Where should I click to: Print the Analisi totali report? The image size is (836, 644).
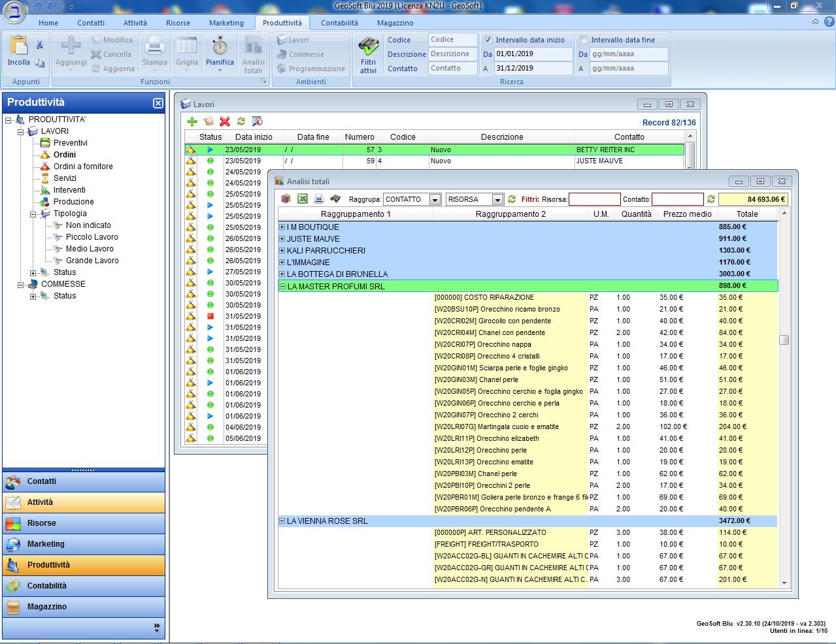click(319, 199)
